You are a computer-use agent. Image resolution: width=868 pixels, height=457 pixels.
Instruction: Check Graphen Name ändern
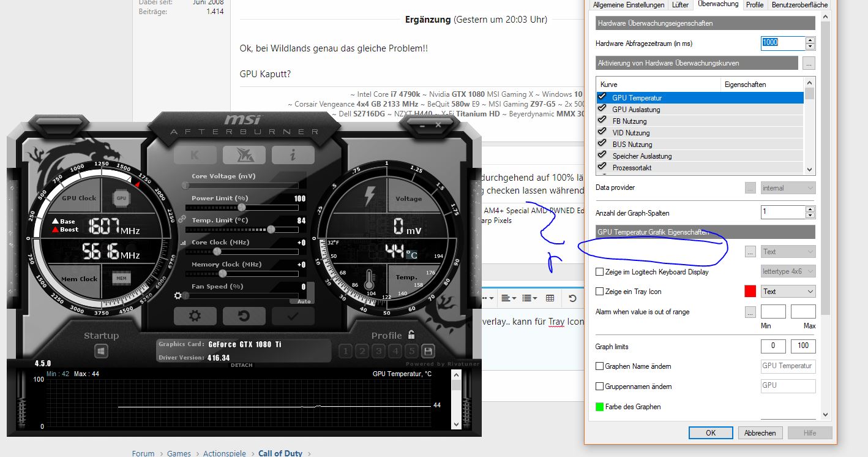(600, 366)
